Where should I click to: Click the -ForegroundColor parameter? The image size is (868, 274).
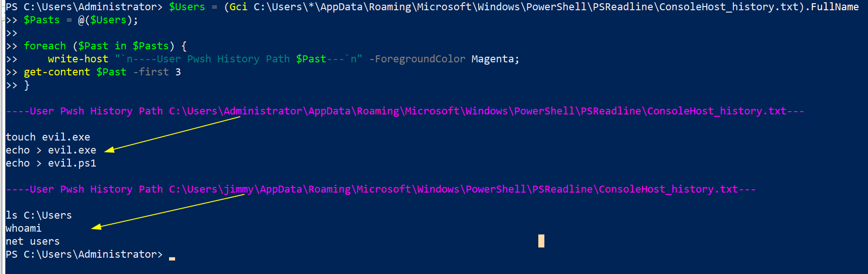[417, 59]
